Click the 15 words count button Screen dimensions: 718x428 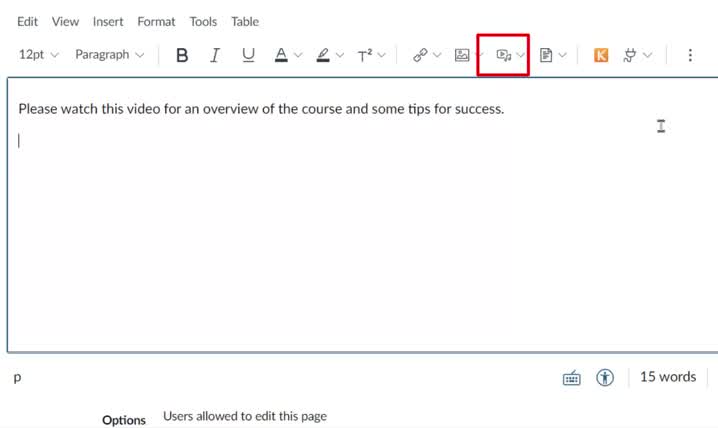(x=668, y=377)
